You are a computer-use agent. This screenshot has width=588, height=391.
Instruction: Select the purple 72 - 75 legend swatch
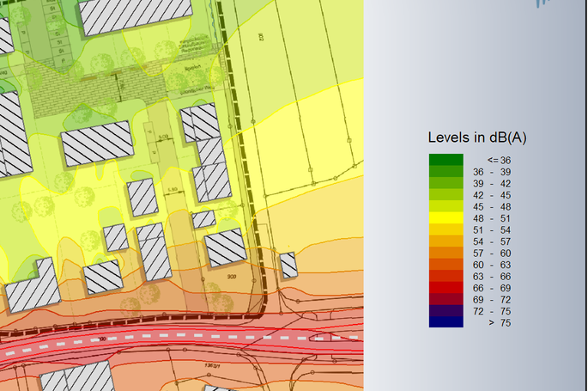point(446,311)
